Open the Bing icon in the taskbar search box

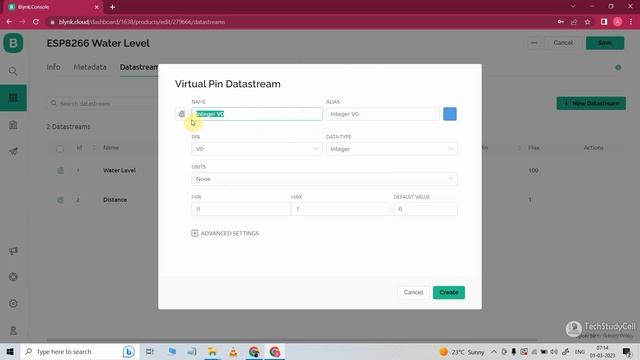128,351
